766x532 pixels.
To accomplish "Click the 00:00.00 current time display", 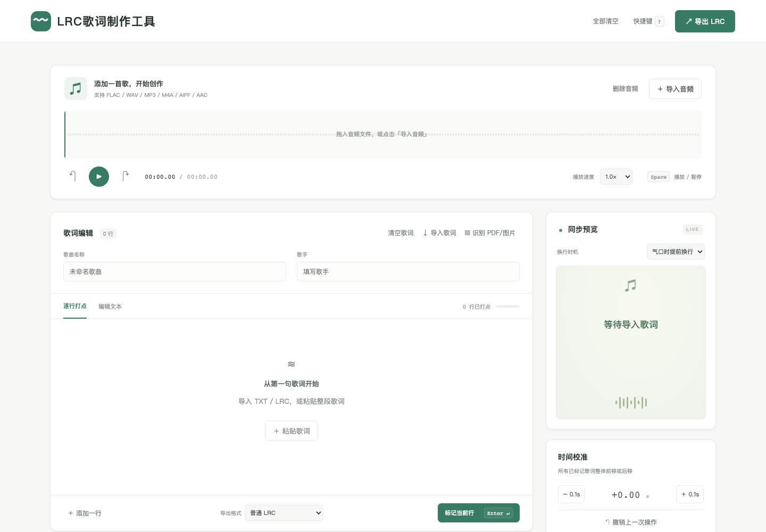I will pyautogui.click(x=160, y=177).
